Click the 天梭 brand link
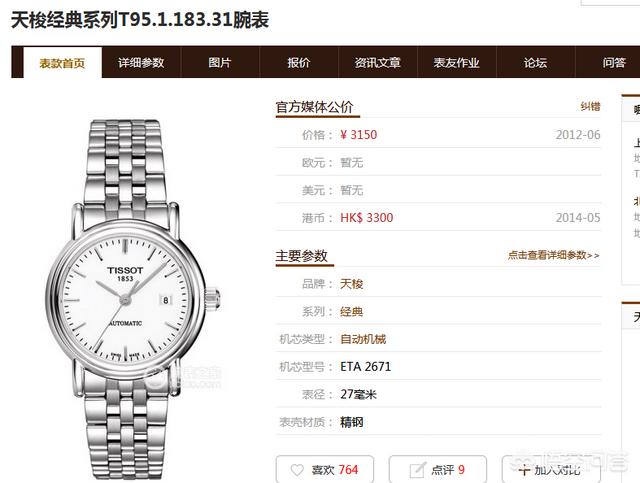 point(351,284)
